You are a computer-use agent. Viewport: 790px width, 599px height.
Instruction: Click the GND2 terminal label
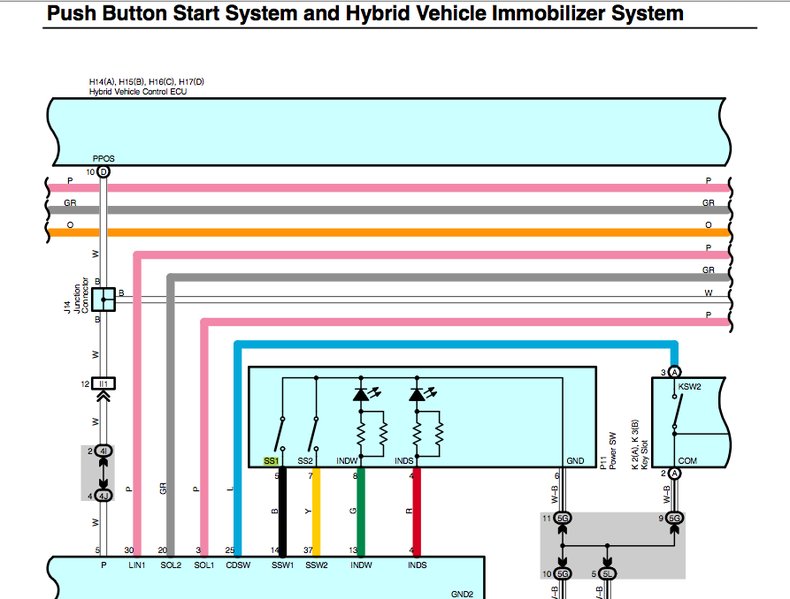click(x=462, y=594)
